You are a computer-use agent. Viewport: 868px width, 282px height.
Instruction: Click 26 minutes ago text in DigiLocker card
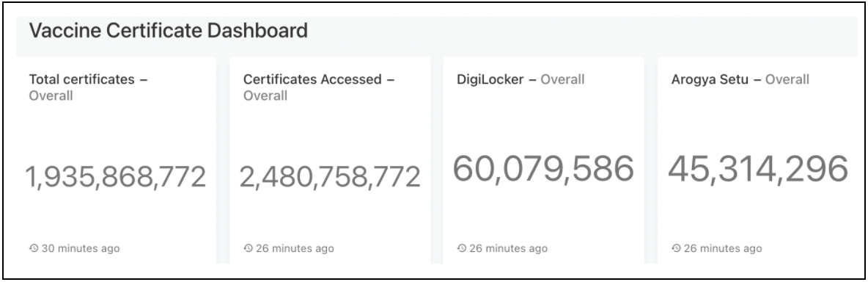(x=508, y=248)
